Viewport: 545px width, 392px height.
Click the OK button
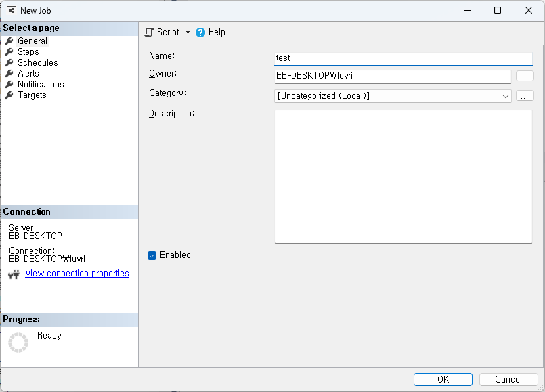pos(443,379)
